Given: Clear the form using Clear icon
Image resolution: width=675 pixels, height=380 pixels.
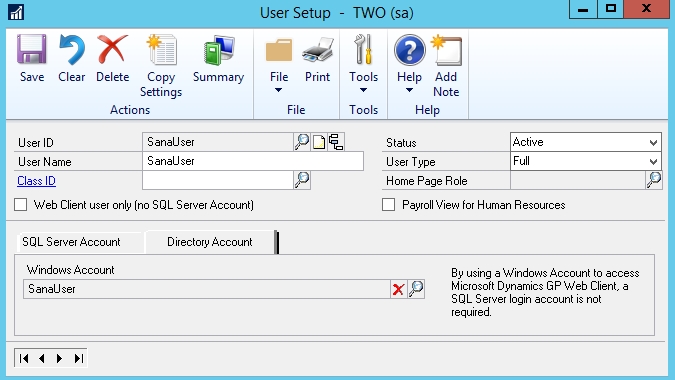Looking at the screenshot, I should coord(71,49).
